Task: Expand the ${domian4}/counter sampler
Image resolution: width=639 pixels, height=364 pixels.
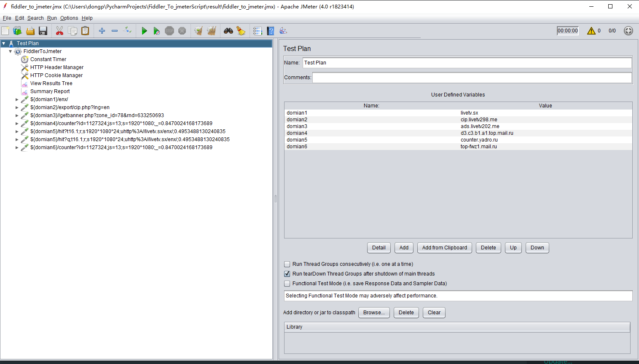Action: tap(17, 123)
